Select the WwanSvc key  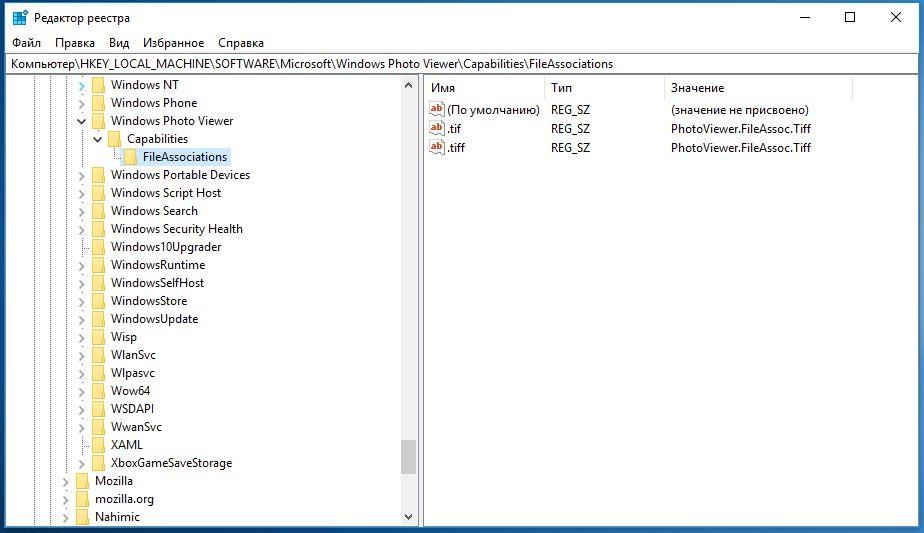[136, 427]
